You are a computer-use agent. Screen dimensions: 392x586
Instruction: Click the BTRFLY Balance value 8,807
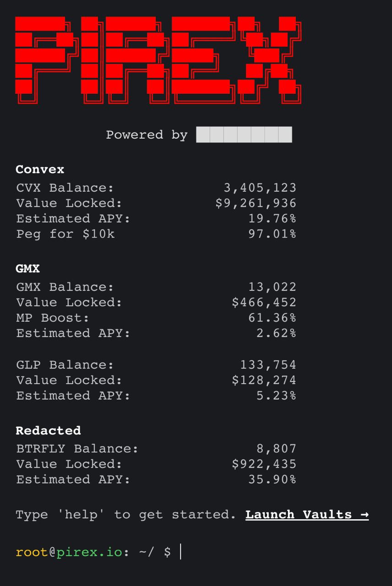pyautogui.click(x=276, y=449)
